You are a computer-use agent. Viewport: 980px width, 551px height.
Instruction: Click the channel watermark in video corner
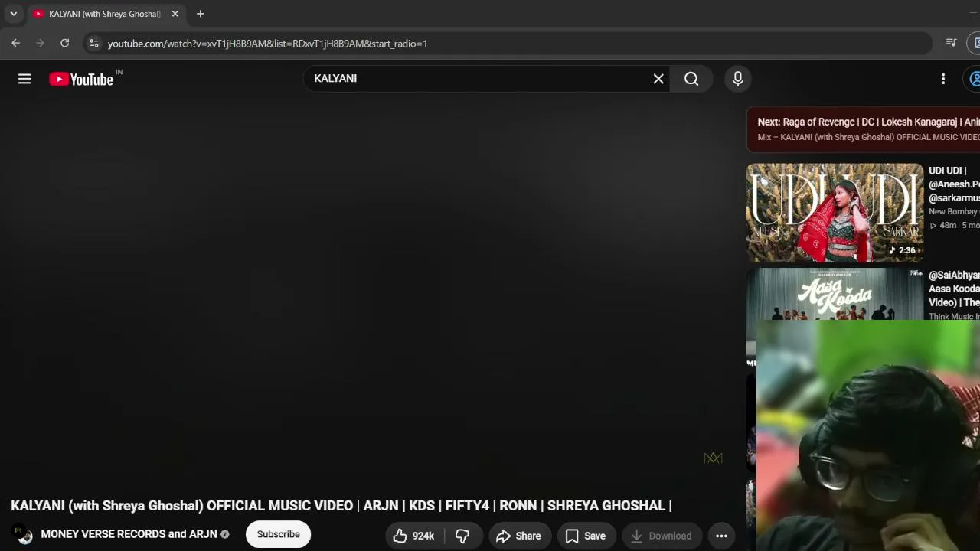[713, 458]
